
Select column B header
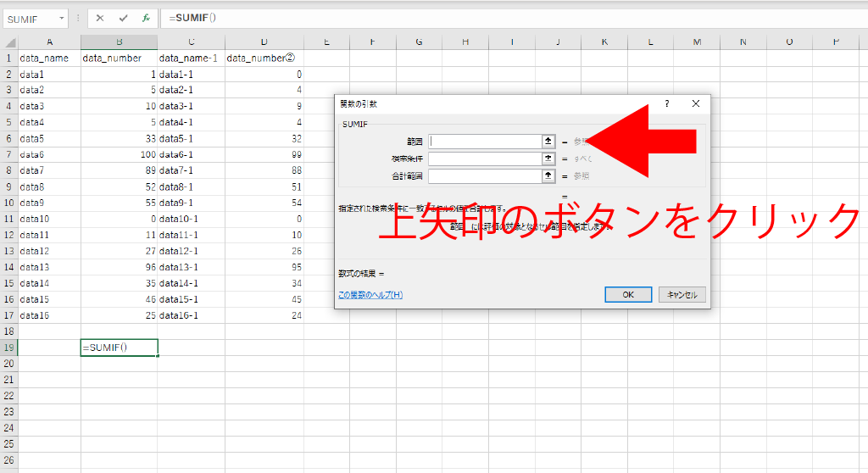(x=119, y=42)
